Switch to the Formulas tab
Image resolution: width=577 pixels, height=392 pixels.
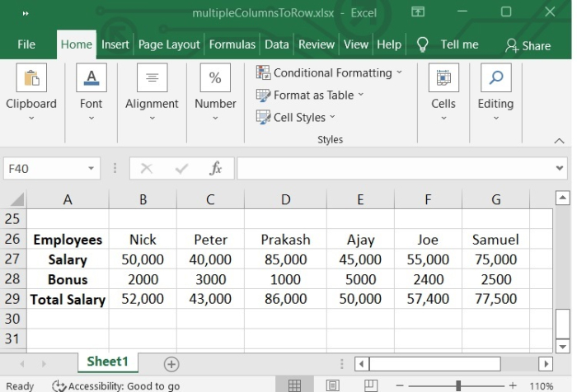pyautogui.click(x=232, y=44)
